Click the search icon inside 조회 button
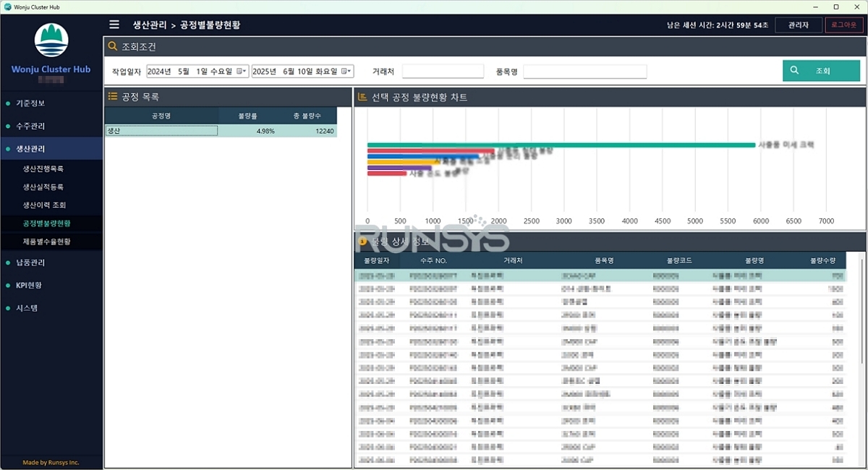 [794, 71]
